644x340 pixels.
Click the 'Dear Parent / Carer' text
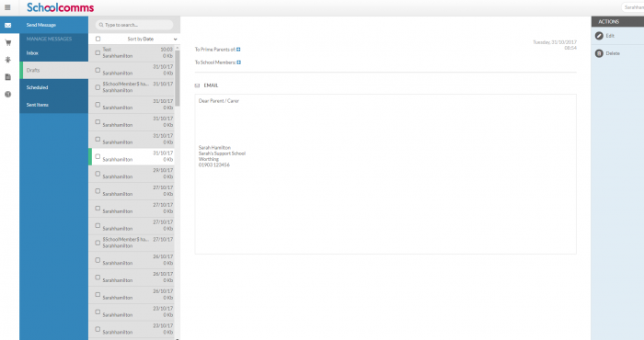[219, 101]
